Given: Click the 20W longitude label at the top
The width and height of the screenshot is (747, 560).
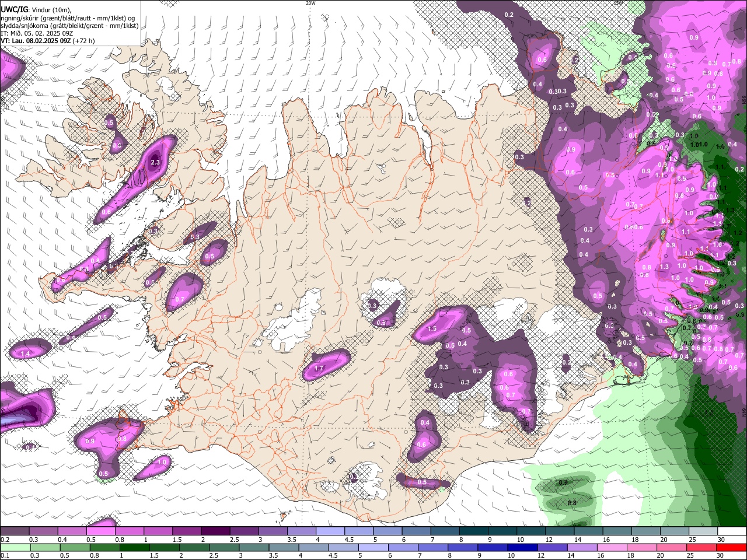Looking at the screenshot, I should pyautogui.click(x=310, y=3).
